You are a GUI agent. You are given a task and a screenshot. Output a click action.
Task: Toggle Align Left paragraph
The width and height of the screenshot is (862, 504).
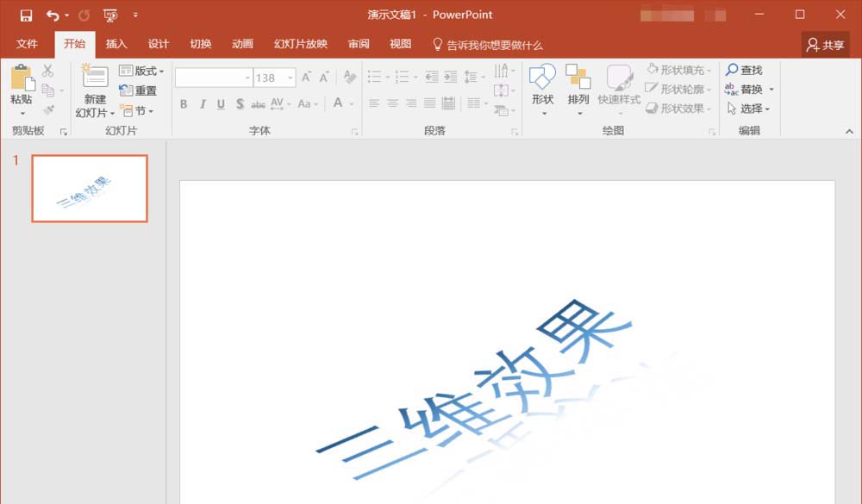coord(374,103)
